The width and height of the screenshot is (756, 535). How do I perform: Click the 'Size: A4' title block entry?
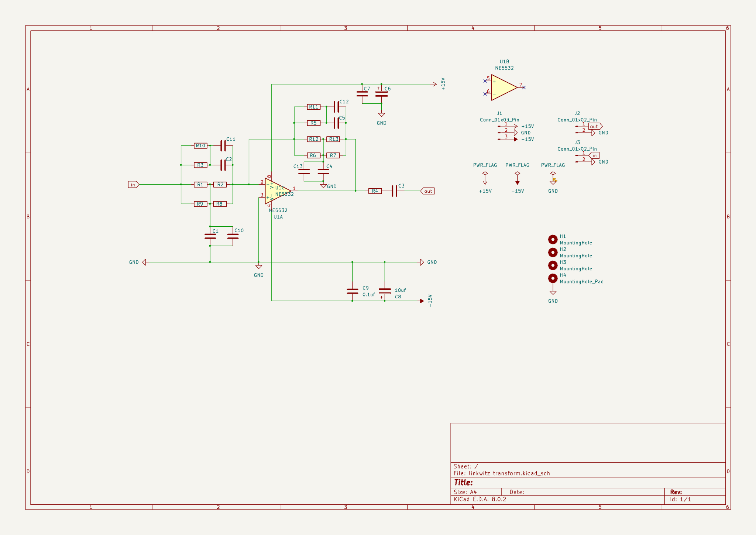[465, 492]
